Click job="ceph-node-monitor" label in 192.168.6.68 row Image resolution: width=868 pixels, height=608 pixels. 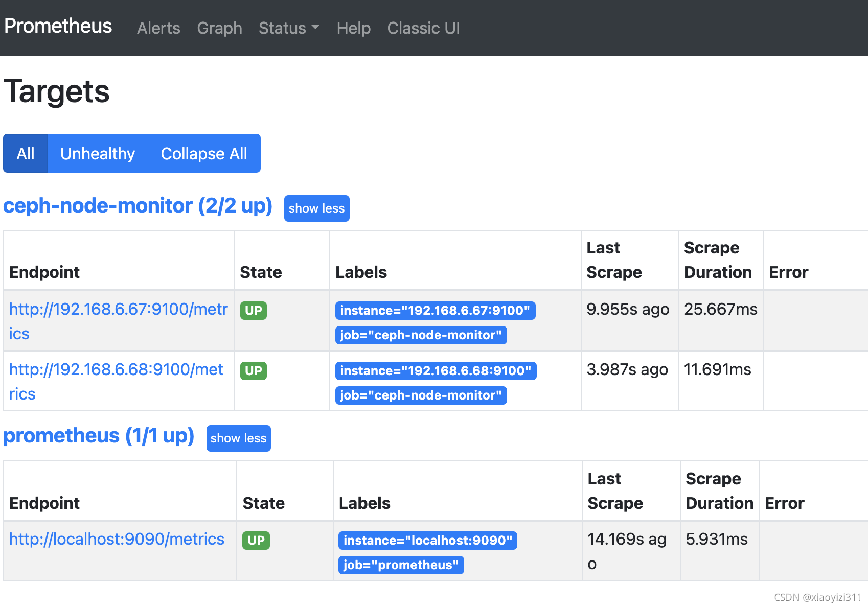click(421, 395)
